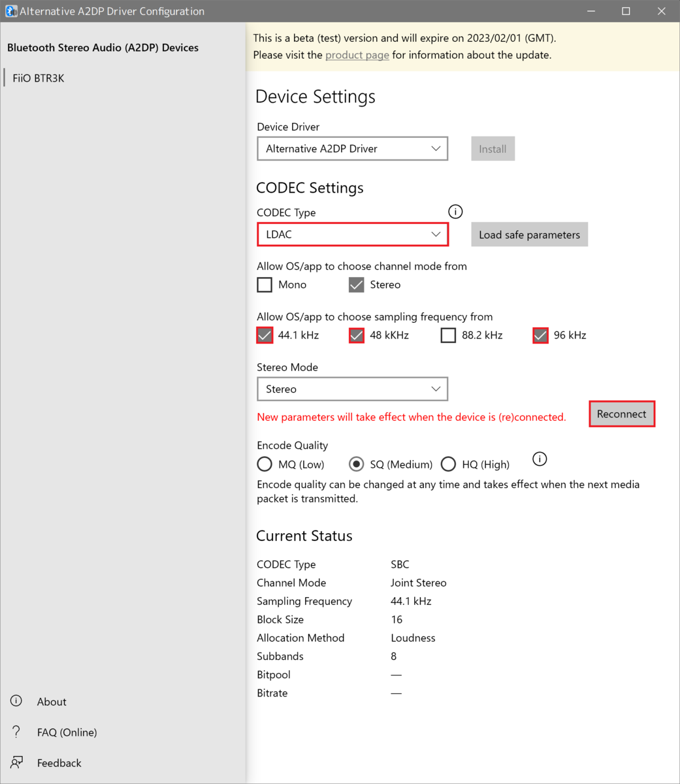Click the Device Settings heading
The height and width of the screenshot is (784, 680).
coord(316,96)
